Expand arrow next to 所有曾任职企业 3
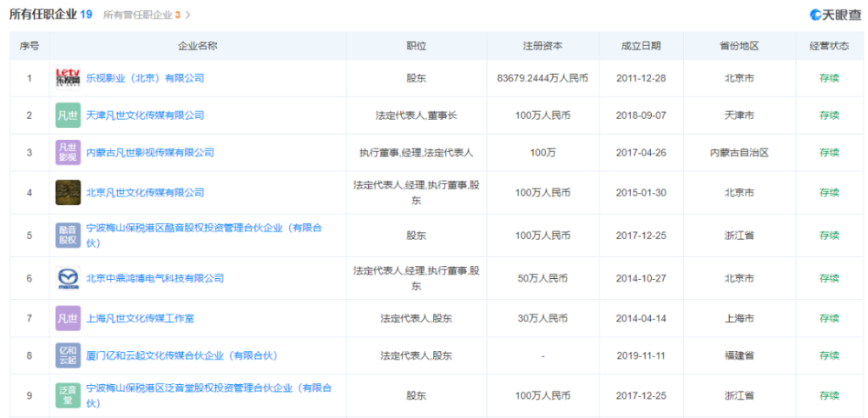Screen dimensions: 868x418 click(187, 15)
